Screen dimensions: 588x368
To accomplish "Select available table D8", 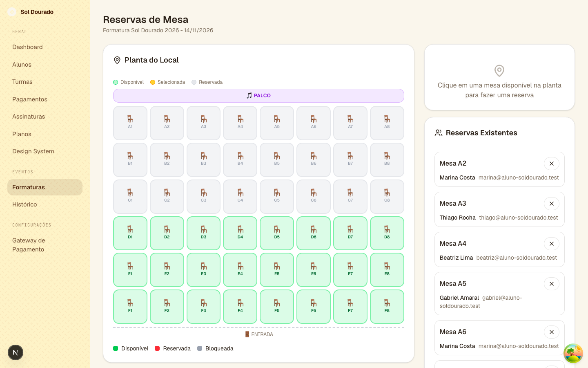I will coord(387,233).
